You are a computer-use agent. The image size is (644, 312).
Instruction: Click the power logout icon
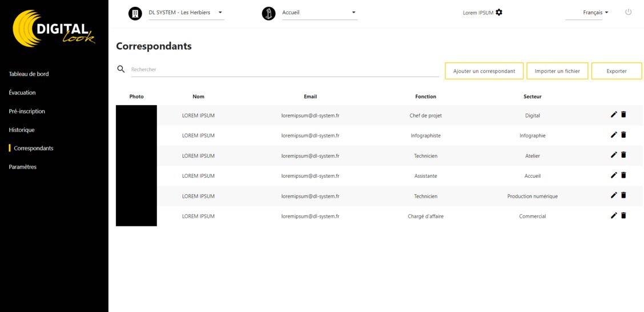tap(628, 13)
